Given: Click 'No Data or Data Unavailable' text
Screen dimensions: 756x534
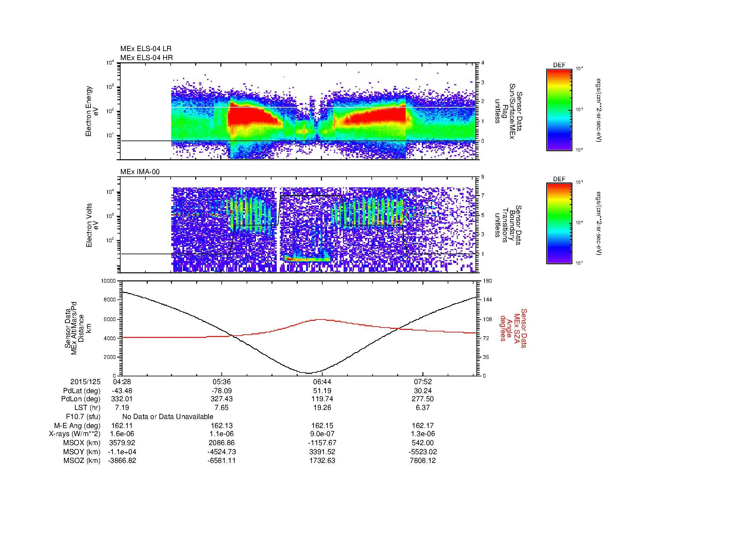Looking at the screenshot, I should [x=168, y=417].
